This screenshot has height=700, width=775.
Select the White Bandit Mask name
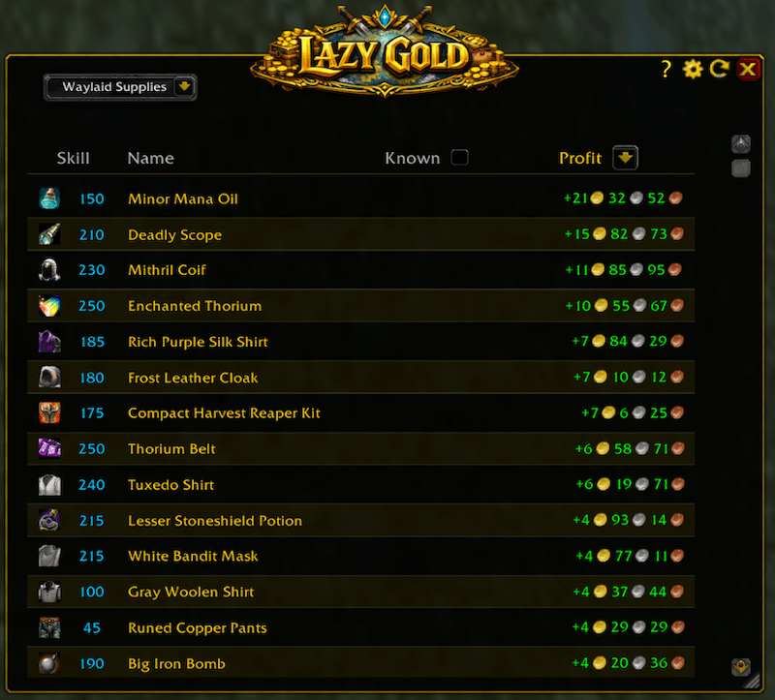(193, 557)
